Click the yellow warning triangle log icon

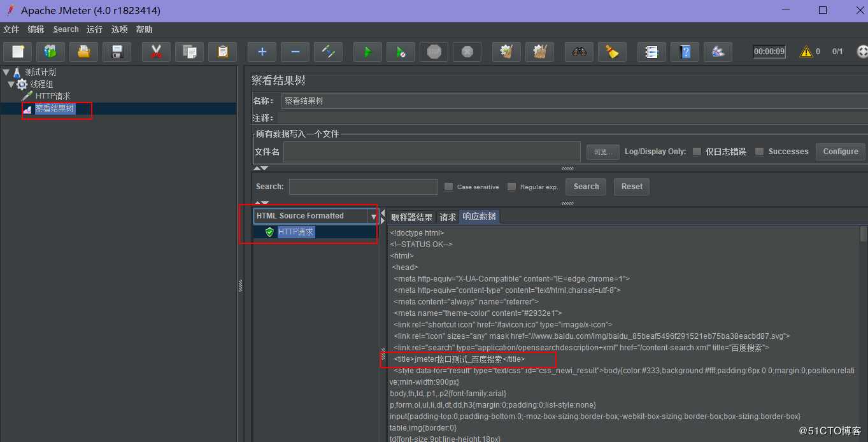[x=806, y=52]
